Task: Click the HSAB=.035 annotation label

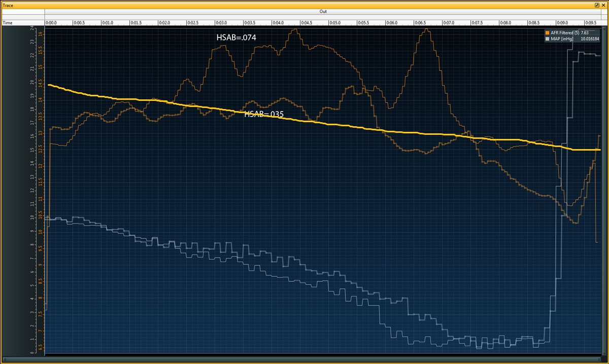Action: pyautogui.click(x=263, y=114)
